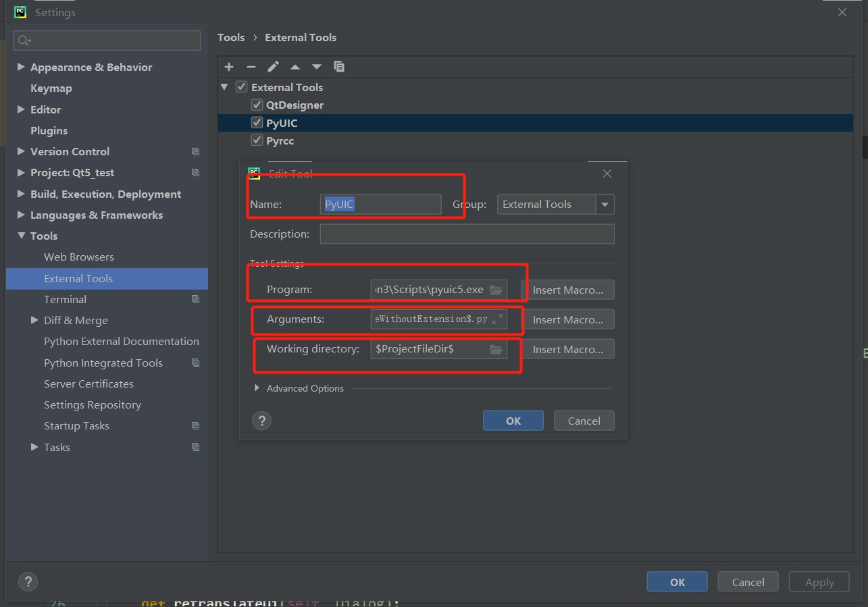Expand Diff & Merge subsection
The height and width of the screenshot is (607, 868).
click(x=34, y=320)
